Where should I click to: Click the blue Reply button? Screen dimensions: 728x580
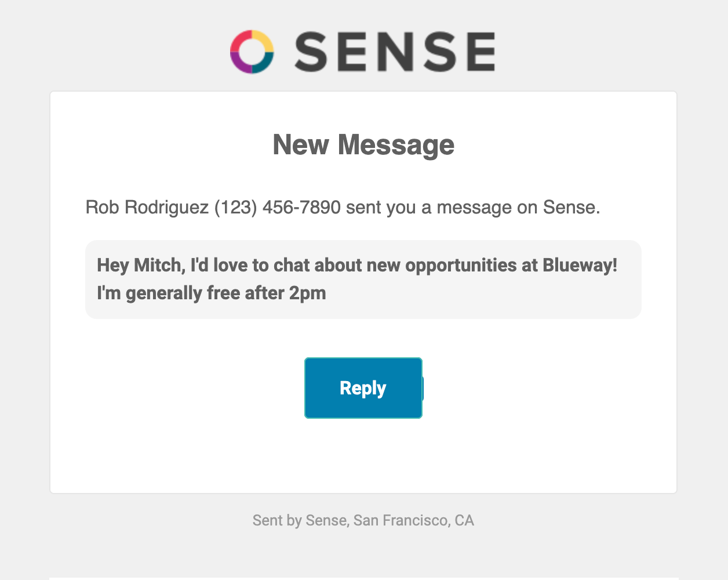[363, 388]
